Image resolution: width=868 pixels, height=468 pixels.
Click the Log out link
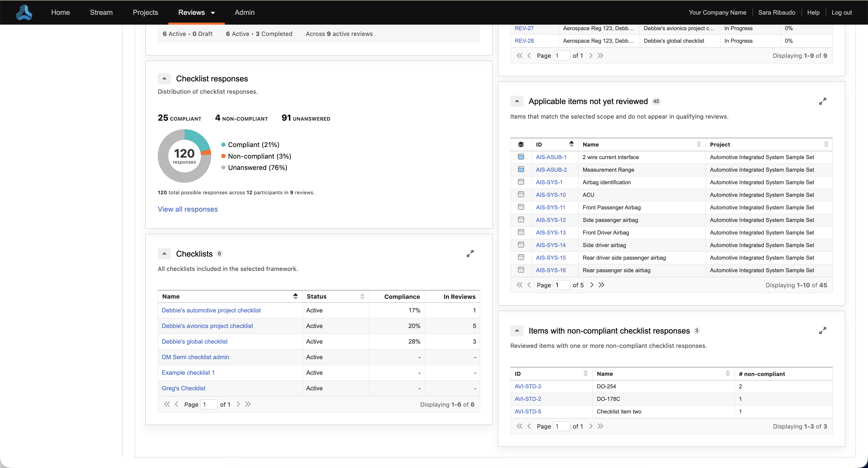[841, 13]
